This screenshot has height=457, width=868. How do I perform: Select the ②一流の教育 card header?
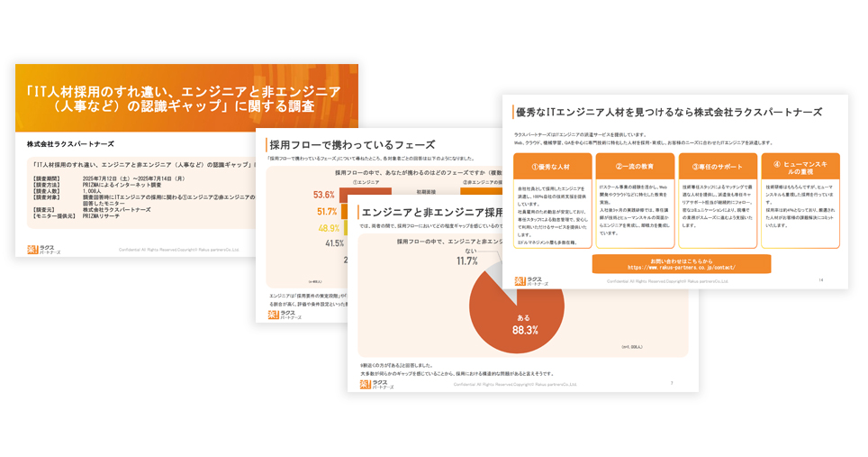tap(635, 166)
